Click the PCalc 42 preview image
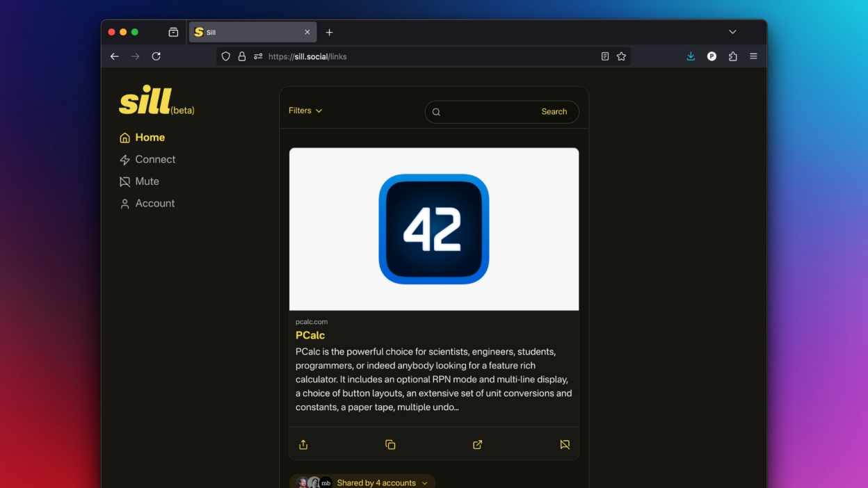 (x=434, y=229)
